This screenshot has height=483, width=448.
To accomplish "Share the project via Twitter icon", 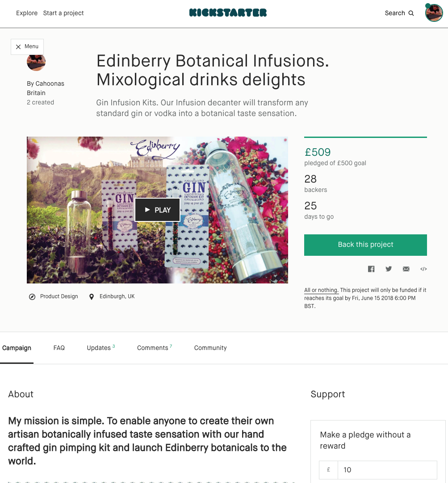I will click(389, 269).
